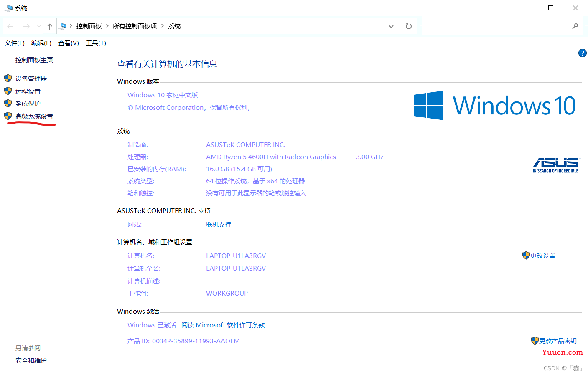The height and width of the screenshot is (375, 588).
Task: Click © Microsoft Corporation copyright text
Action: 190,107
